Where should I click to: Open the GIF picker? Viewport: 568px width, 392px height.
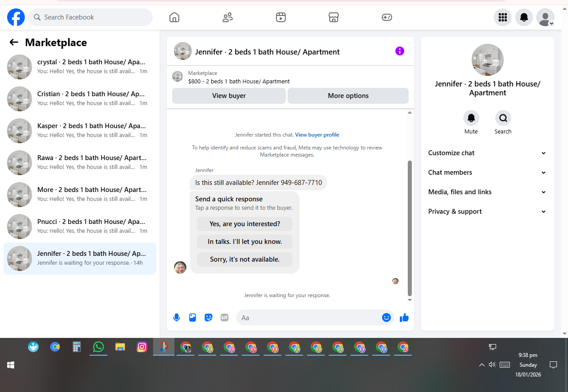[x=225, y=318]
